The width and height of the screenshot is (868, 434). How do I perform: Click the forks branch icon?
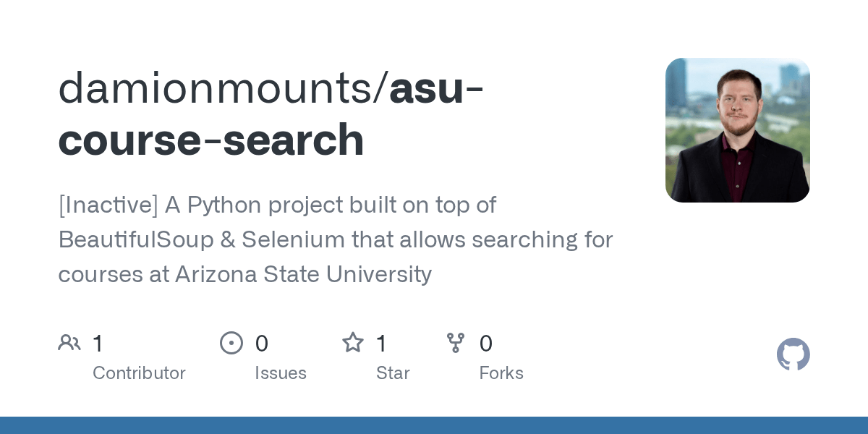pos(456,343)
